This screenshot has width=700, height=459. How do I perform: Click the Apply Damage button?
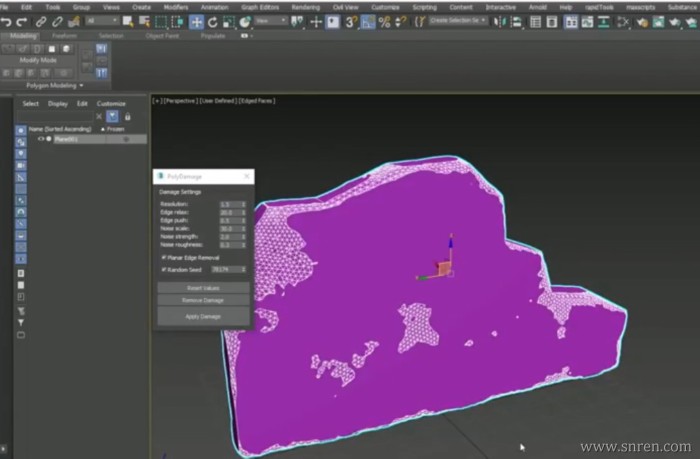[x=203, y=316]
